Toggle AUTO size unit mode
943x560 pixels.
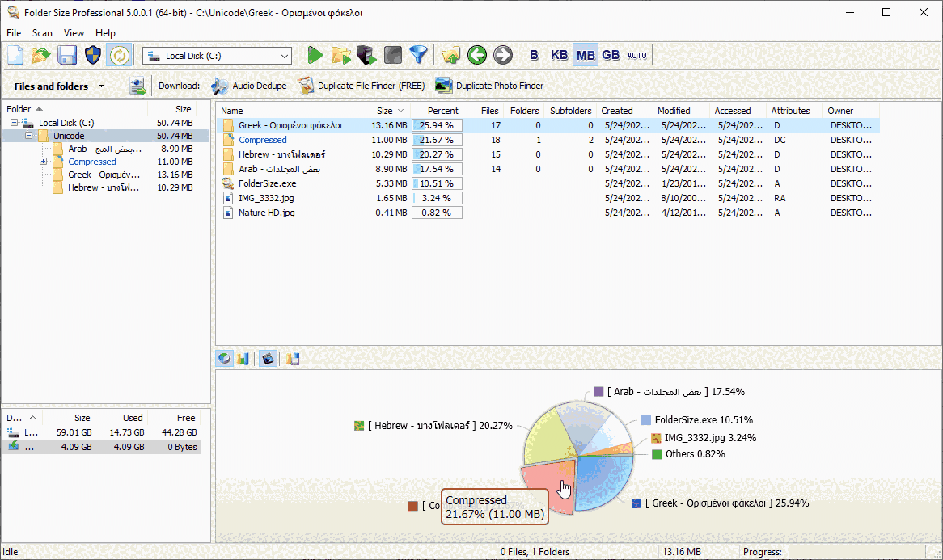pos(636,55)
